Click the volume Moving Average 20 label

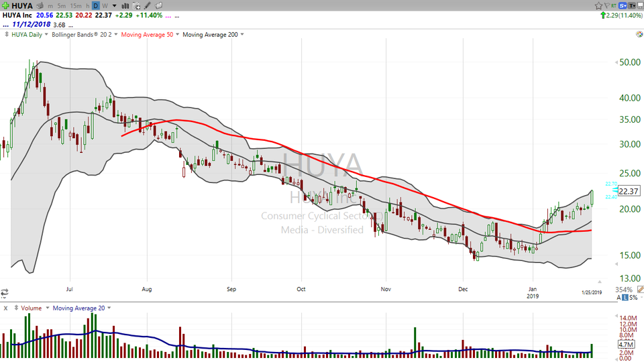tap(78, 308)
